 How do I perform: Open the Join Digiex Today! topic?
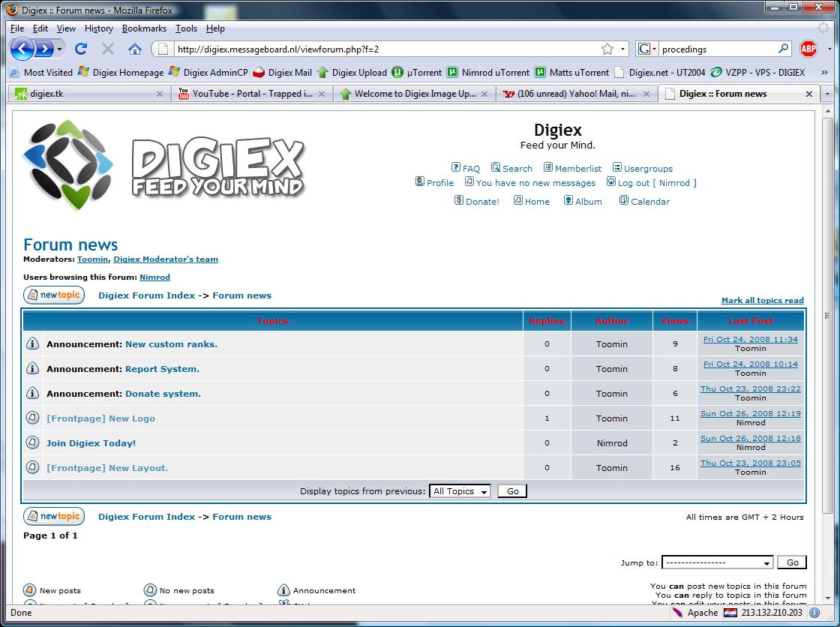tap(91, 443)
